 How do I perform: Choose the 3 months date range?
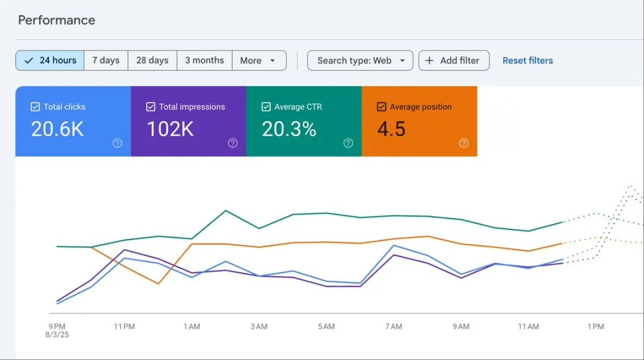[205, 60]
